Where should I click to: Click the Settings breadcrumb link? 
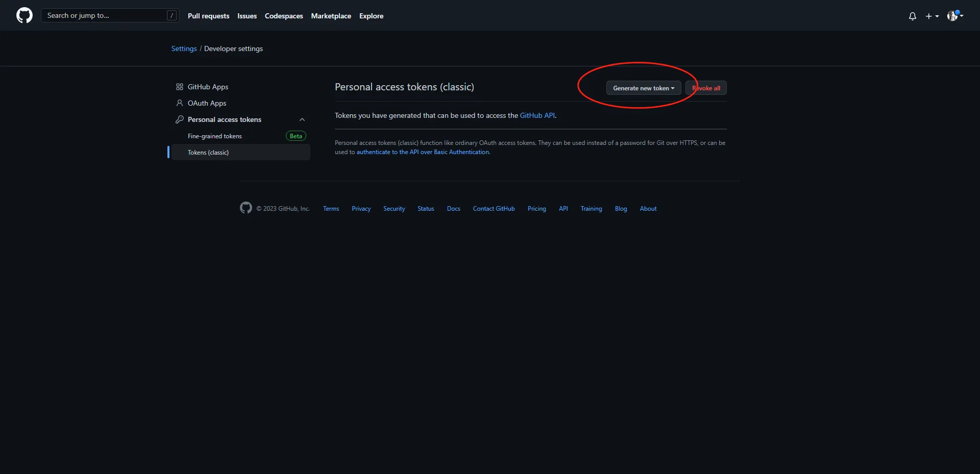pos(184,48)
